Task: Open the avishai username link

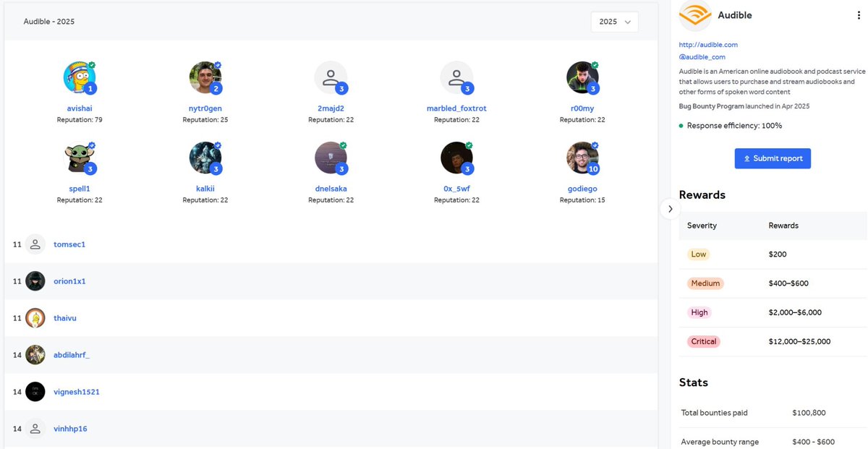Action: (80, 108)
